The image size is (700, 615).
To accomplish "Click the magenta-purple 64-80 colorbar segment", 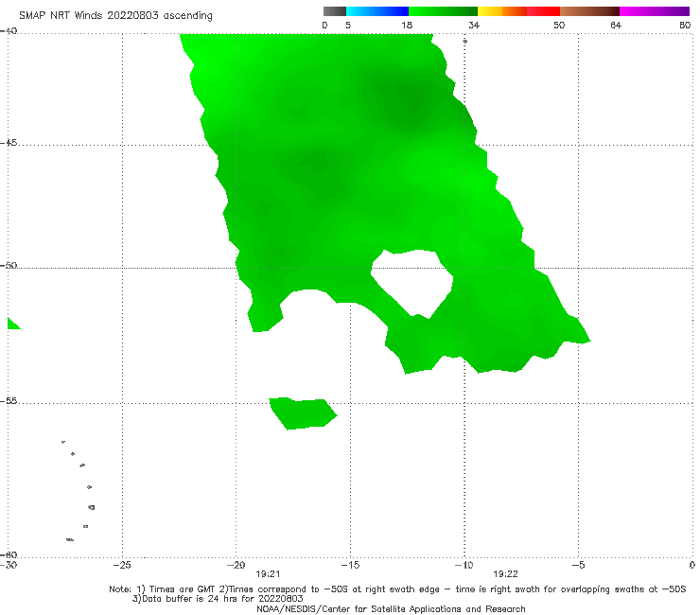I will coord(655,11).
